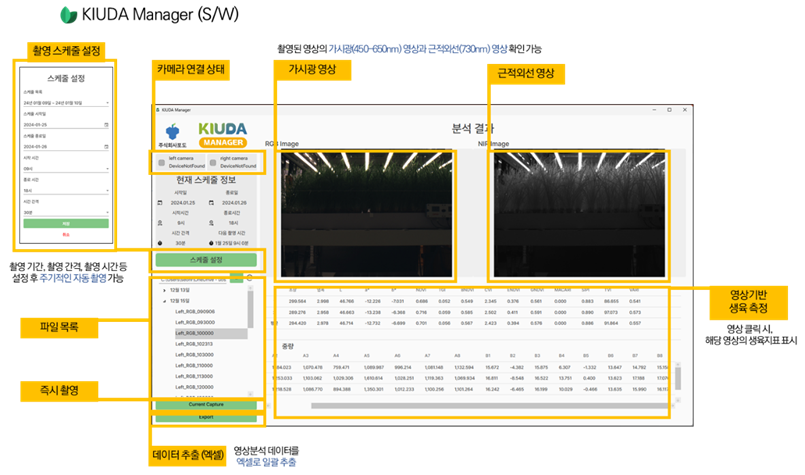Click the weight table cell 1,070.478
This screenshot has height=475, width=805.
tap(313, 368)
